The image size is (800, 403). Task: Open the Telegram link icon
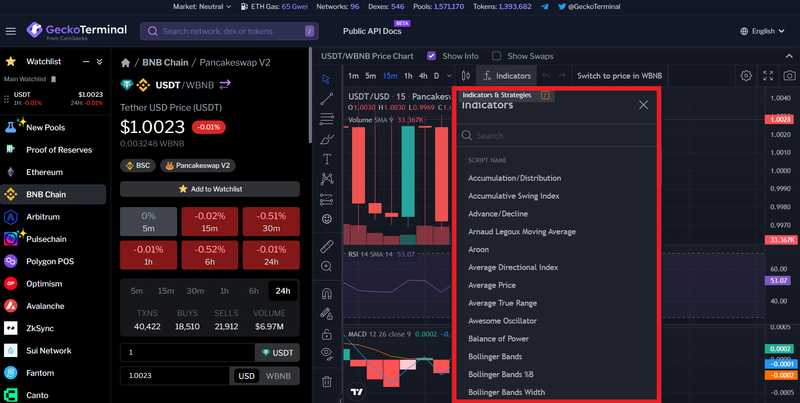(545, 7)
